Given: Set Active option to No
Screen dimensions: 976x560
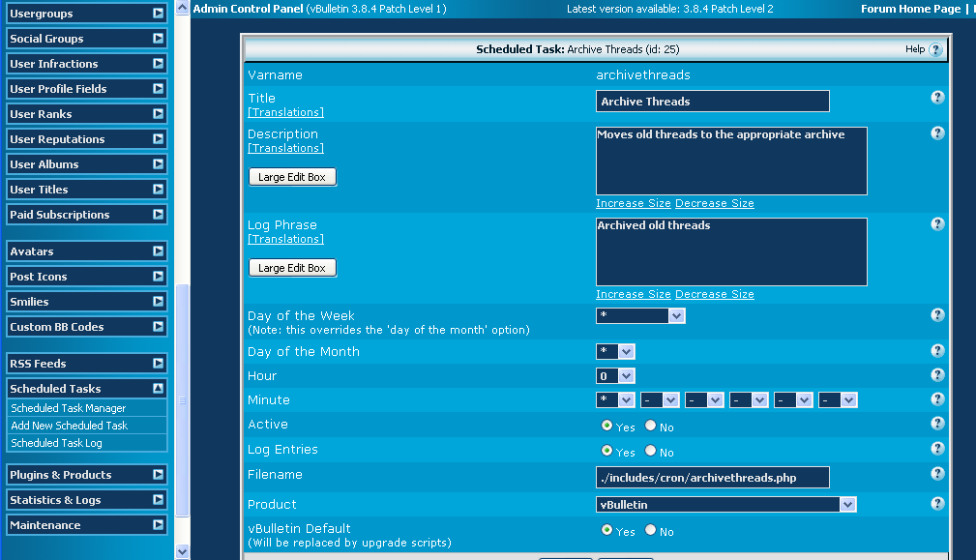Looking at the screenshot, I should click(651, 426).
